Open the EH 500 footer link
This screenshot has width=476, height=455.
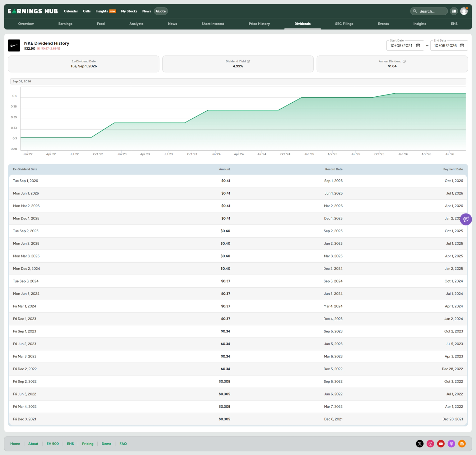(x=53, y=444)
